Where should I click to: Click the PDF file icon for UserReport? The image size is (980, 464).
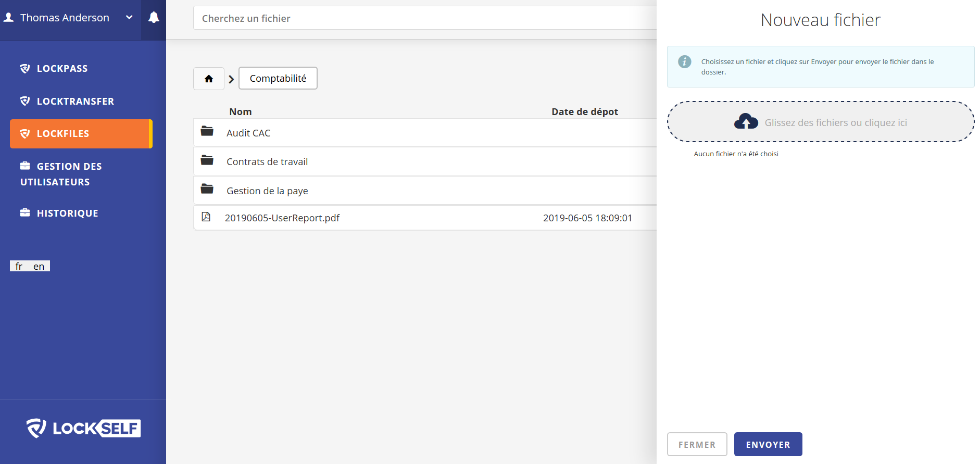[x=206, y=217]
